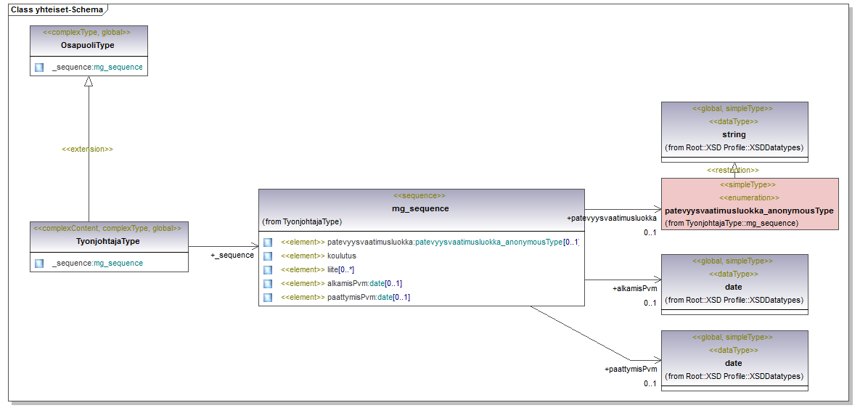Viewport: 868px width, 416px height.
Task: Click the icon next to patevyysvaatimusluokka element
Action: tap(268, 242)
